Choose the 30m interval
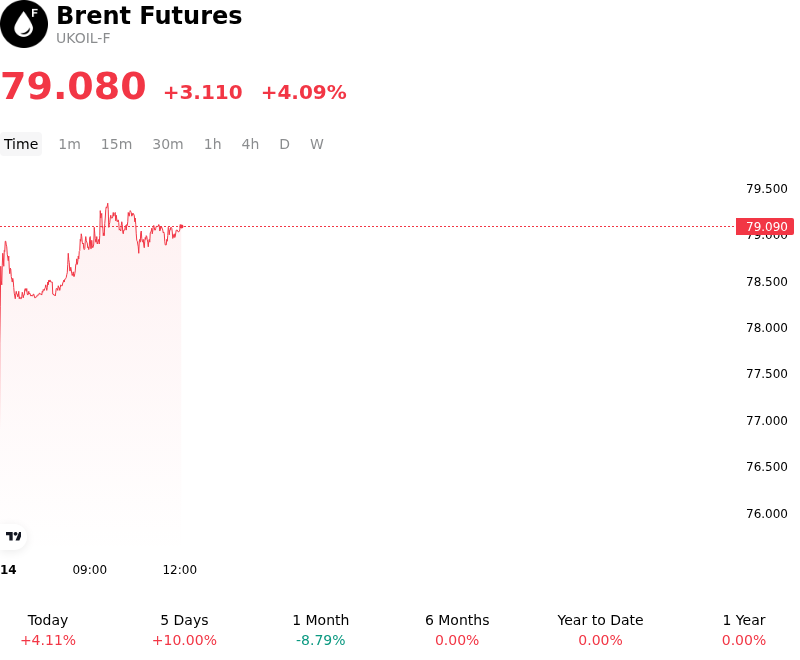 (168, 144)
